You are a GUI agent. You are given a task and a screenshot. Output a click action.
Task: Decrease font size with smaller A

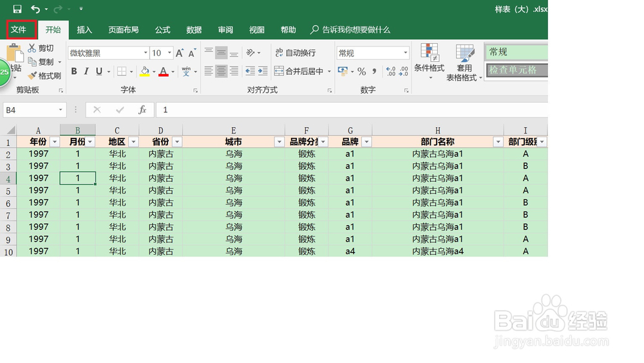click(x=192, y=53)
